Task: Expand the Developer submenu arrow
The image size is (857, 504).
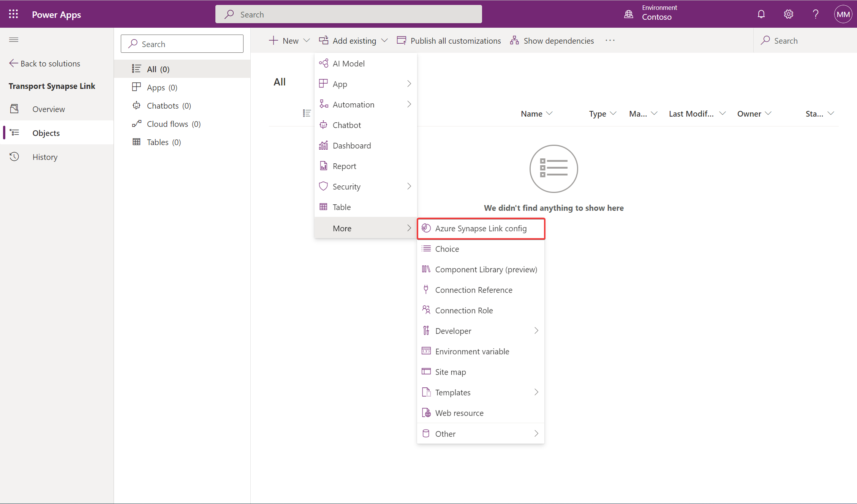Action: coord(536,330)
